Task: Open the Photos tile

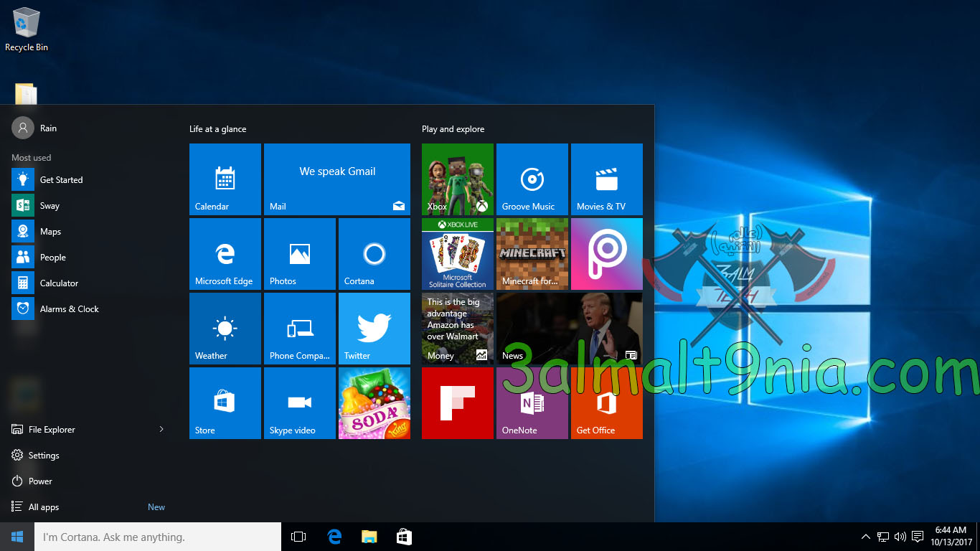Action: pyautogui.click(x=300, y=254)
